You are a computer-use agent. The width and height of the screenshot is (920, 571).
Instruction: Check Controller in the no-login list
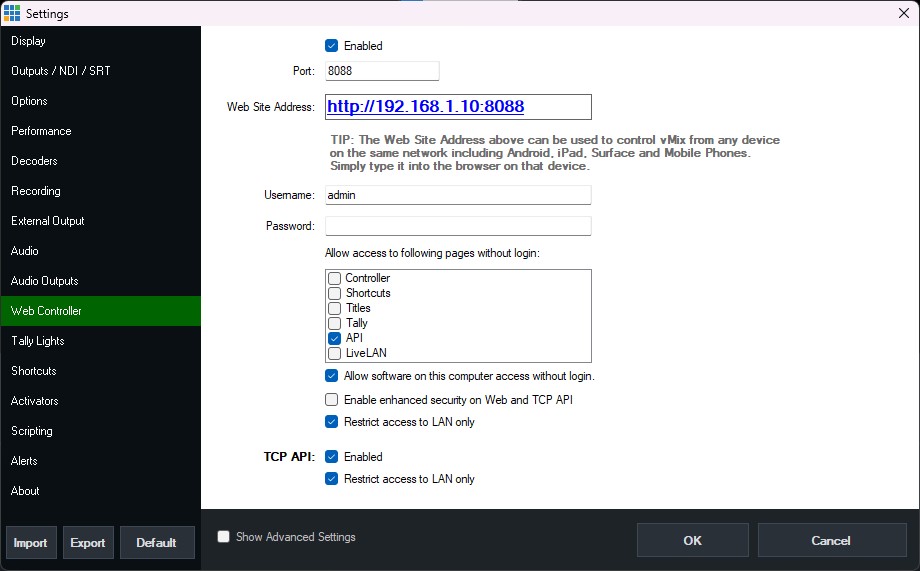tap(334, 278)
